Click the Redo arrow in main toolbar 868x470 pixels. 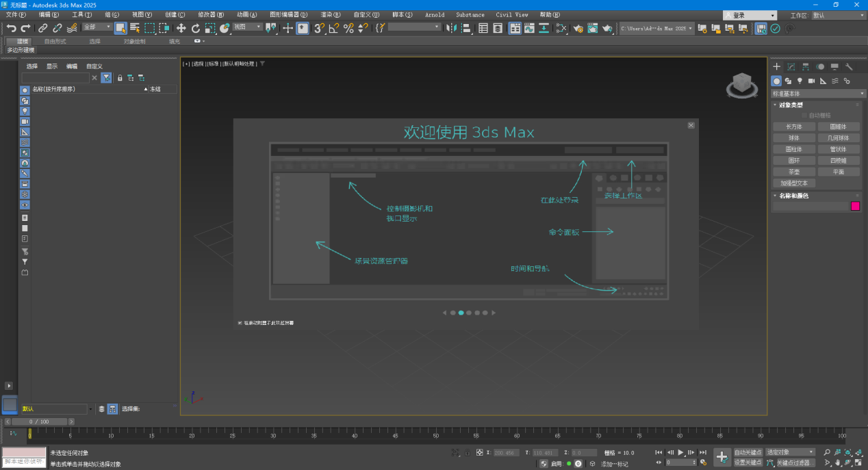(25, 28)
